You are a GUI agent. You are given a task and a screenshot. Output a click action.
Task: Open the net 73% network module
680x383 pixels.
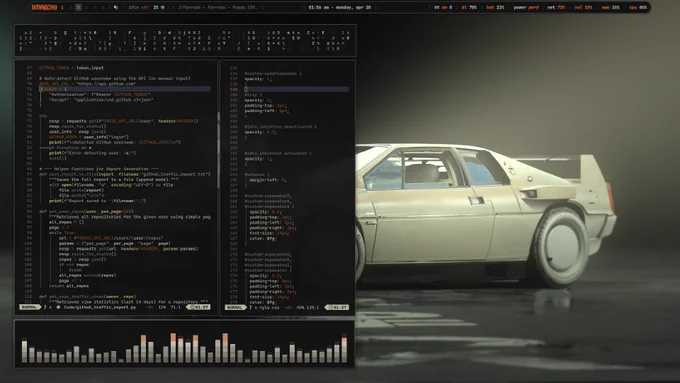pos(556,7)
